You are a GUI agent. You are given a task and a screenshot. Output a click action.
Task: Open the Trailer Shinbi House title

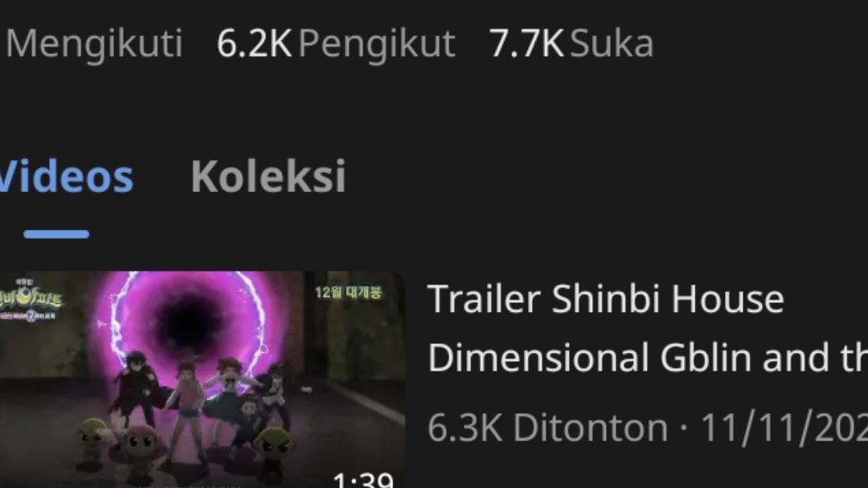606,299
